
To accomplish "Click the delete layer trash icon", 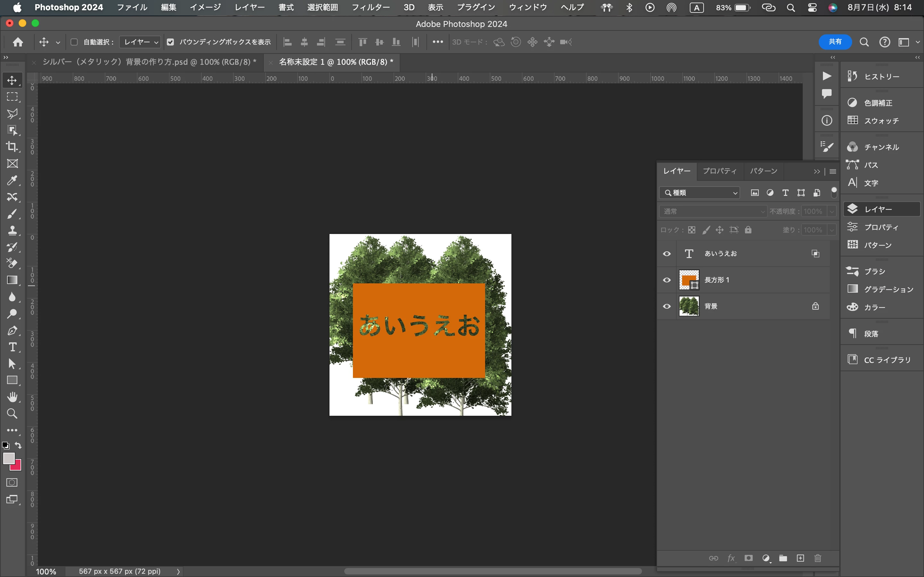I will [x=817, y=558].
